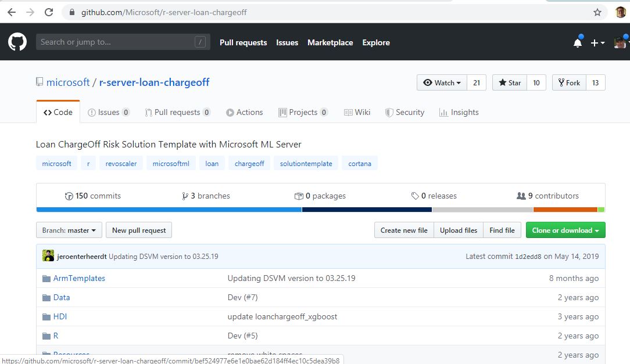This screenshot has height=364, width=630.
Task: Open Marketplace in top navigation
Action: [x=330, y=42]
